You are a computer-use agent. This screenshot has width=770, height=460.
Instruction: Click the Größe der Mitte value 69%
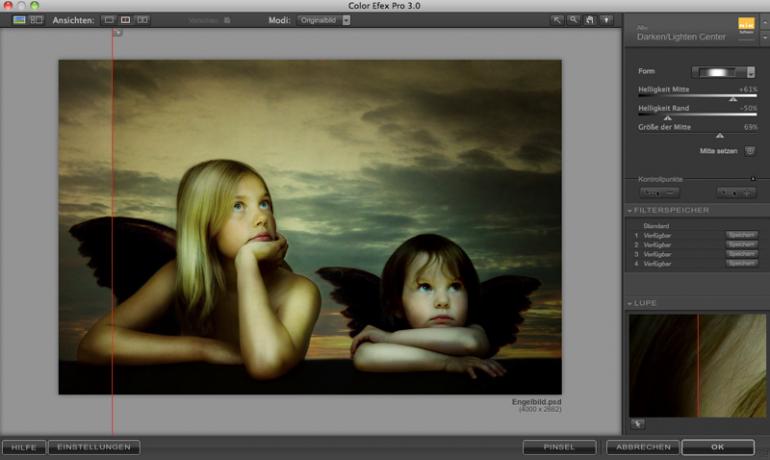click(x=750, y=127)
